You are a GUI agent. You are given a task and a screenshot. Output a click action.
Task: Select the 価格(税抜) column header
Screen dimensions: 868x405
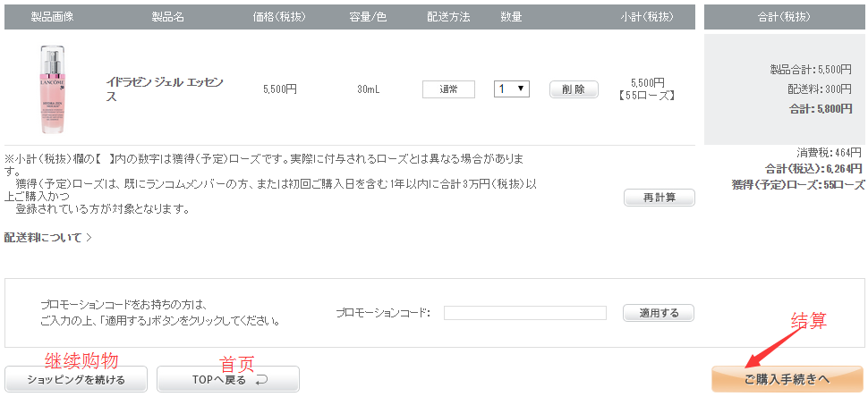[x=280, y=17]
